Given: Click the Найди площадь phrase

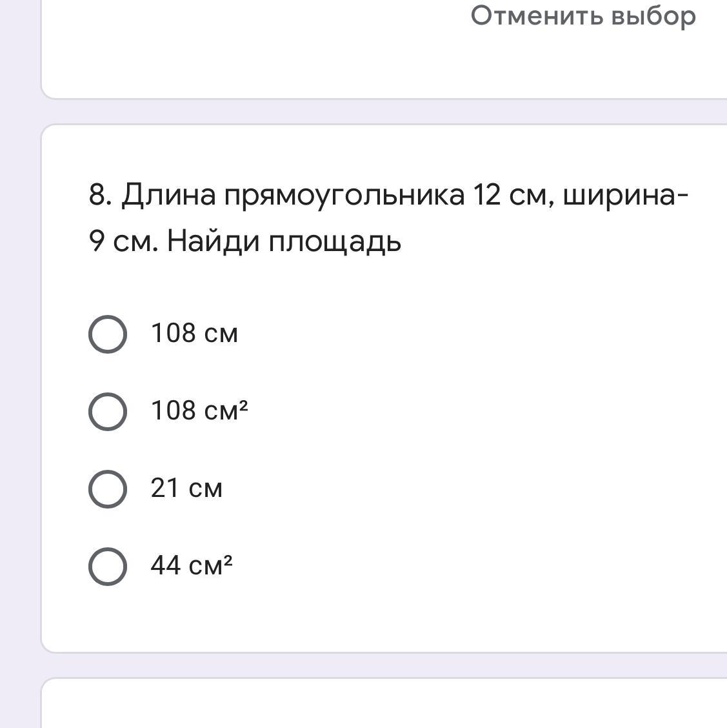Looking at the screenshot, I should [284, 242].
